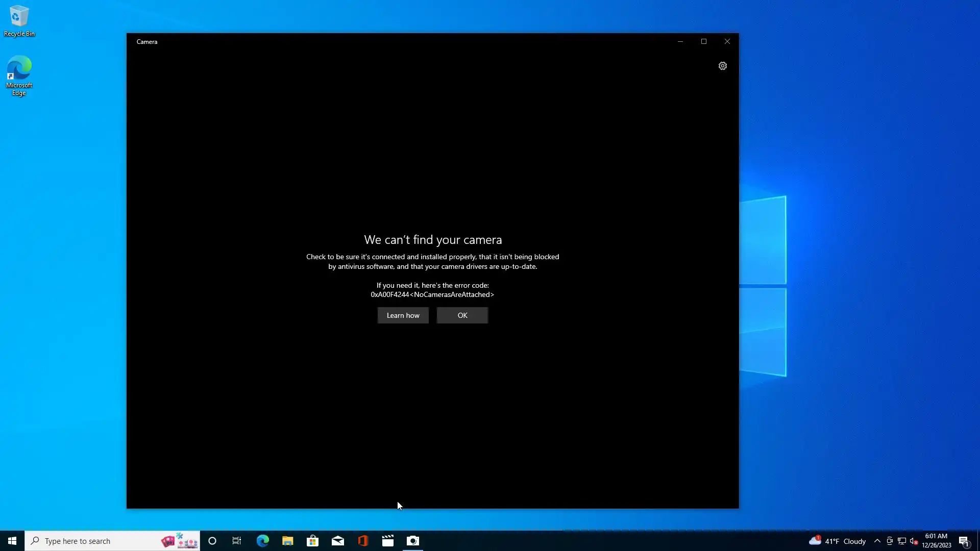Open the Mail app on the taskbar

pyautogui.click(x=337, y=541)
